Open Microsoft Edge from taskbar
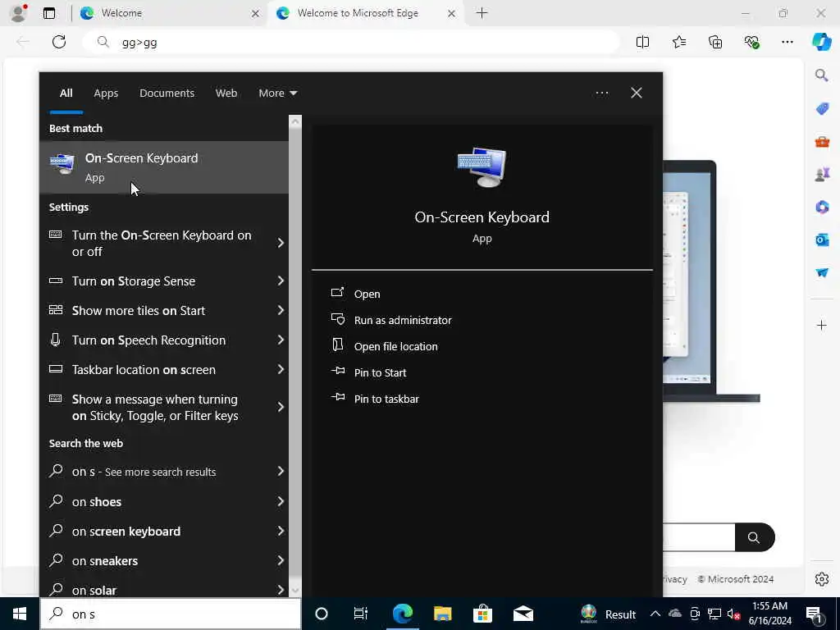 (x=402, y=614)
